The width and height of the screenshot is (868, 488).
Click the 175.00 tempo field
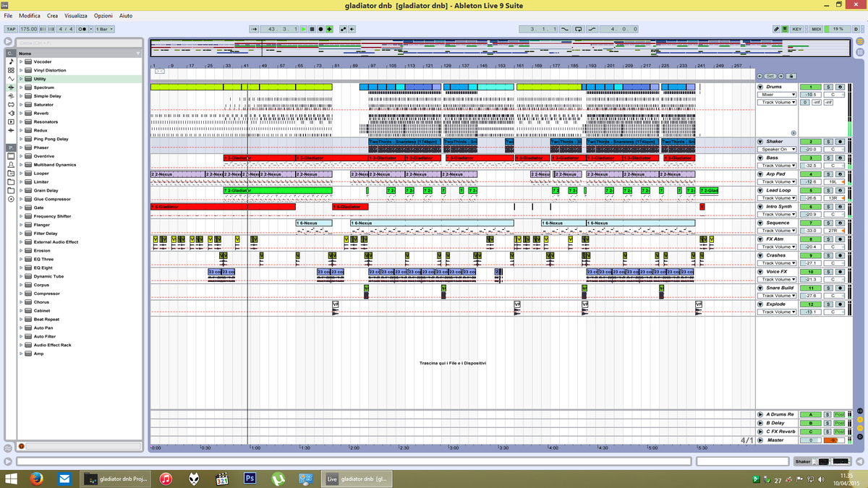click(28, 29)
